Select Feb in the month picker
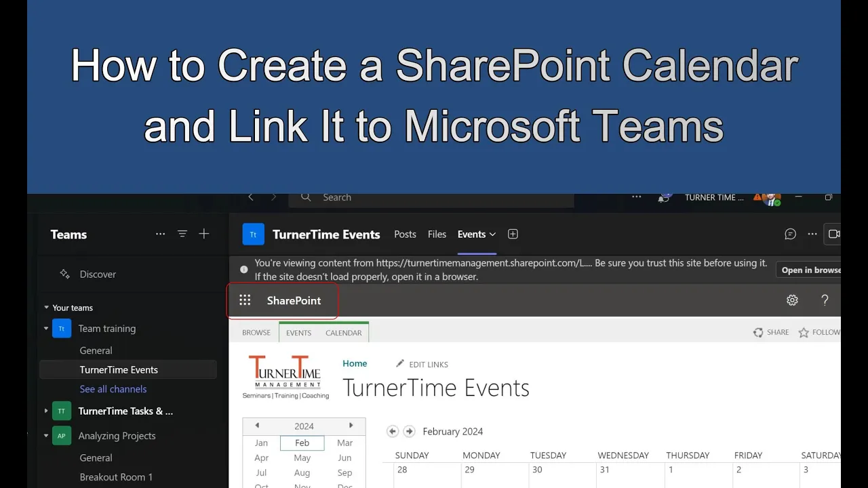This screenshot has width=868, height=488. (302, 443)
